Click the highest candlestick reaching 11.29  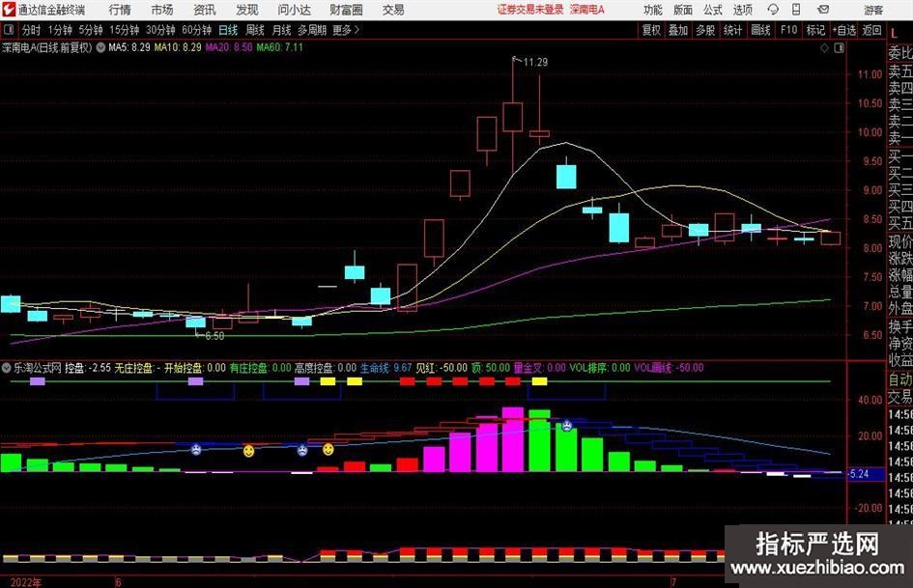(x=513, y=117)
